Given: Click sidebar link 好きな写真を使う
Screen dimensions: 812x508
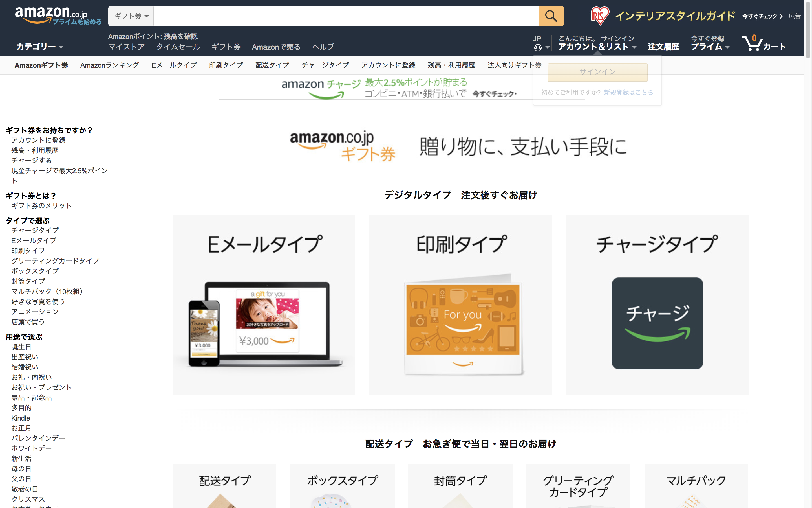Looking at the screenshot, I should click(38, 301).
